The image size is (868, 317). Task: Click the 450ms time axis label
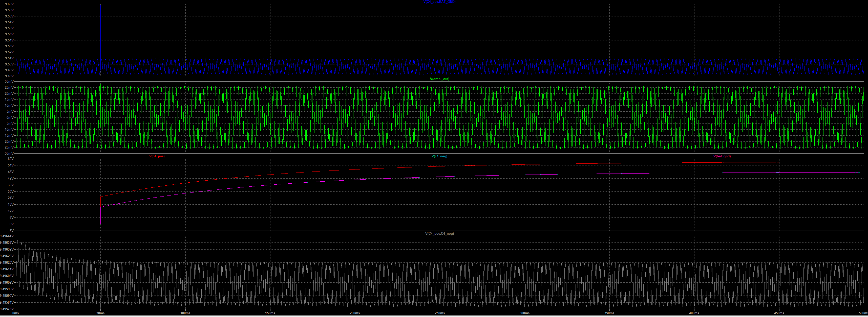(x=779, y=313)
